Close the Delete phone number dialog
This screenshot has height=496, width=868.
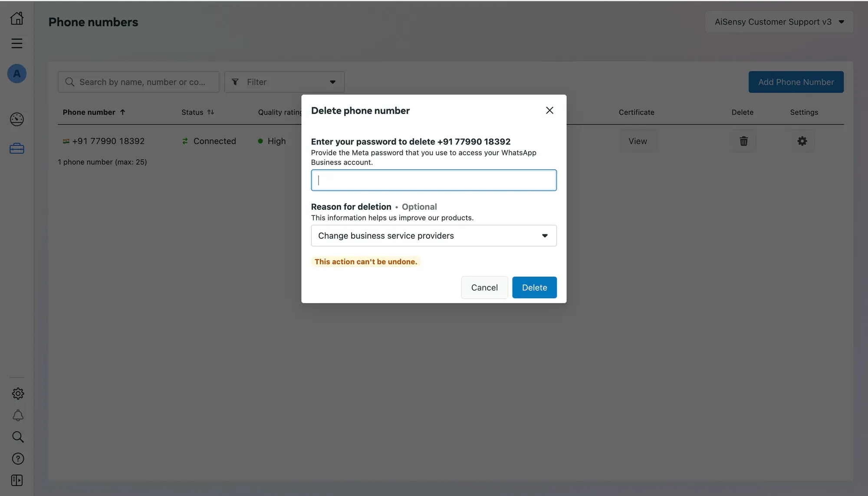click(549, 110)
